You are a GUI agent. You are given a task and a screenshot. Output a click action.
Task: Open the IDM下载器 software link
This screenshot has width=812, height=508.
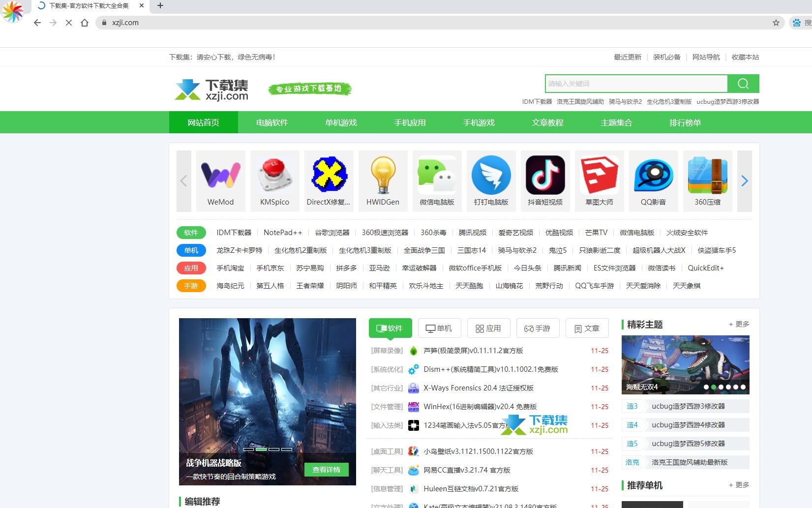pos(234,233)
